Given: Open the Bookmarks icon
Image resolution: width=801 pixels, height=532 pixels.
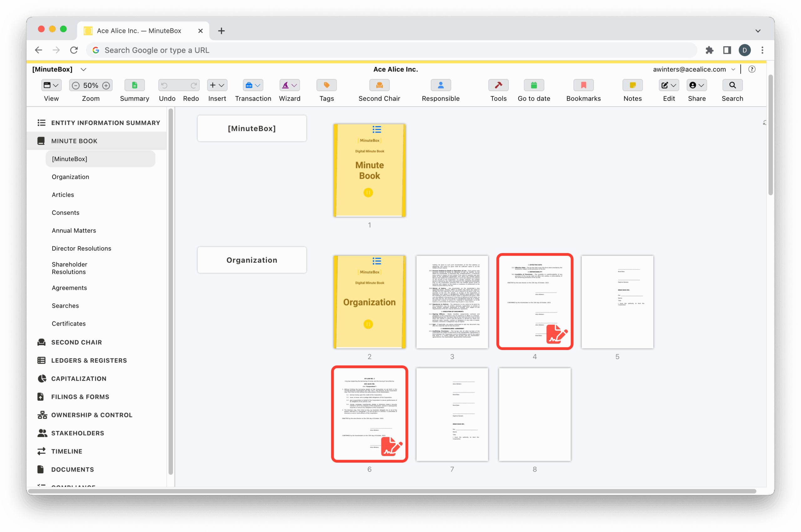Looking at the screenshot, I should (x=583, y=85).
